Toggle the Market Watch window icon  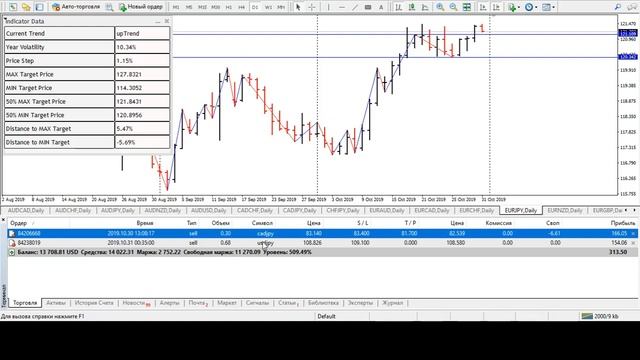point(39,7)
